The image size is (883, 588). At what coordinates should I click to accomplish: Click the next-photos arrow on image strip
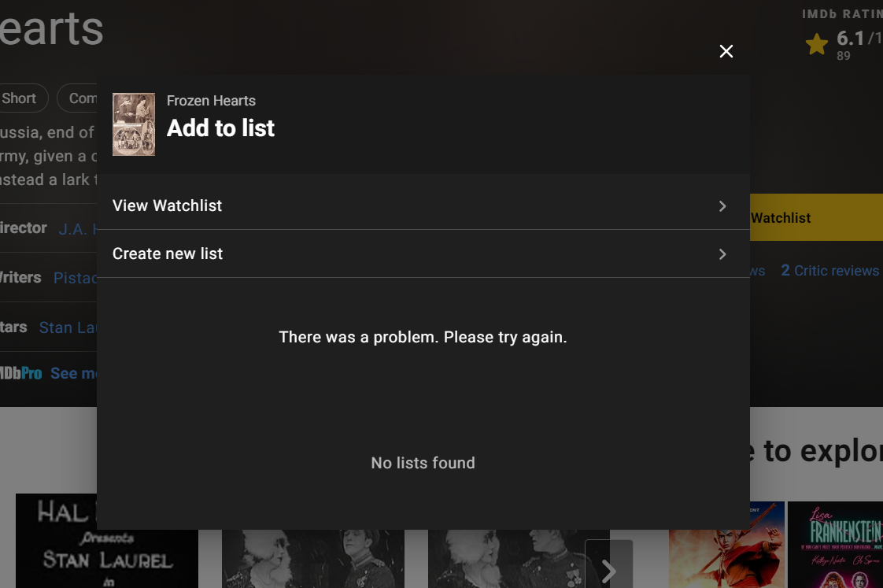[x=609, y=565]
